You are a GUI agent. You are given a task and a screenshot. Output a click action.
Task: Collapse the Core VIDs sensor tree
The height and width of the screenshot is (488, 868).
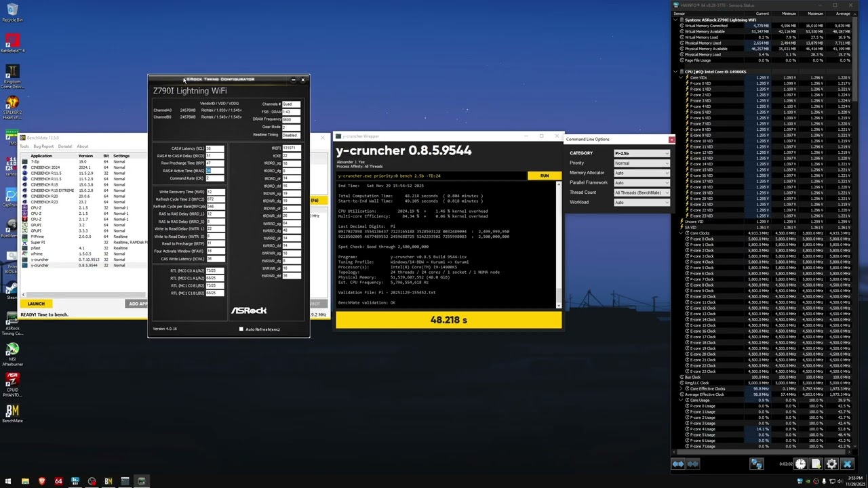tap(681, 77)
